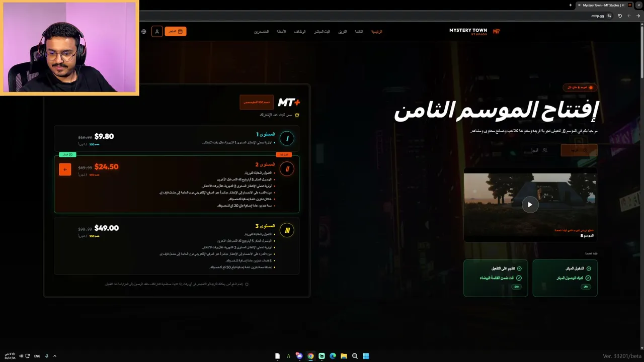Open the المتصدرين leaderboard nav item
Image resolution: width=644 pixels, height=362 pixels.
[x=261, y=32]
